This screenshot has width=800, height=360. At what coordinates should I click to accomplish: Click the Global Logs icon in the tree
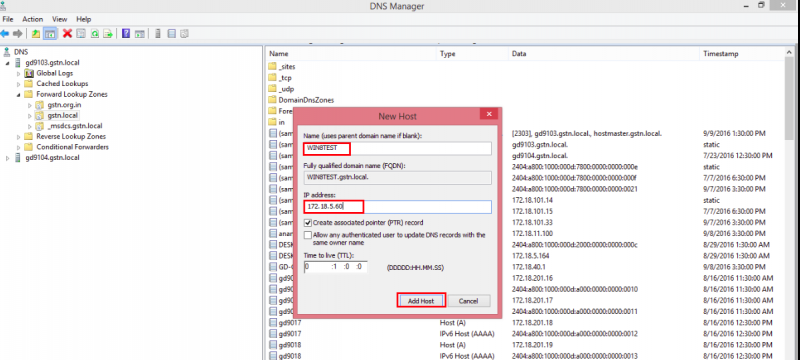pyautogui.click(x=29, y=73)
